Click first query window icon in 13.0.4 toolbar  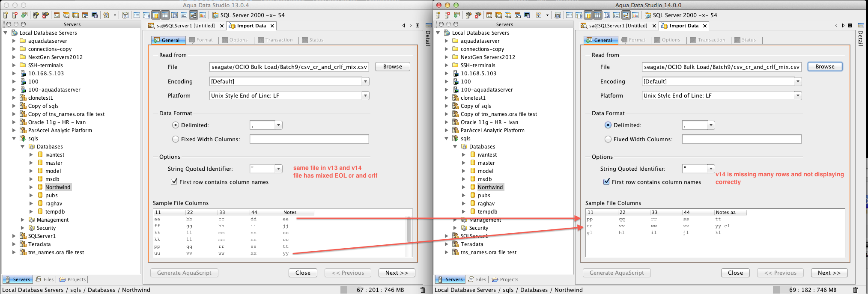[x=57, y=15]
